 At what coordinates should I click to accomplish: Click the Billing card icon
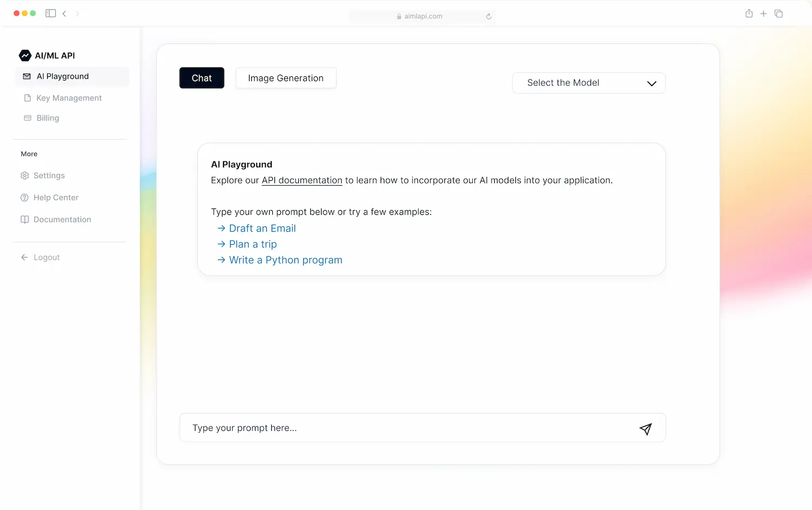pyautogui.click(x=27, y=117)
